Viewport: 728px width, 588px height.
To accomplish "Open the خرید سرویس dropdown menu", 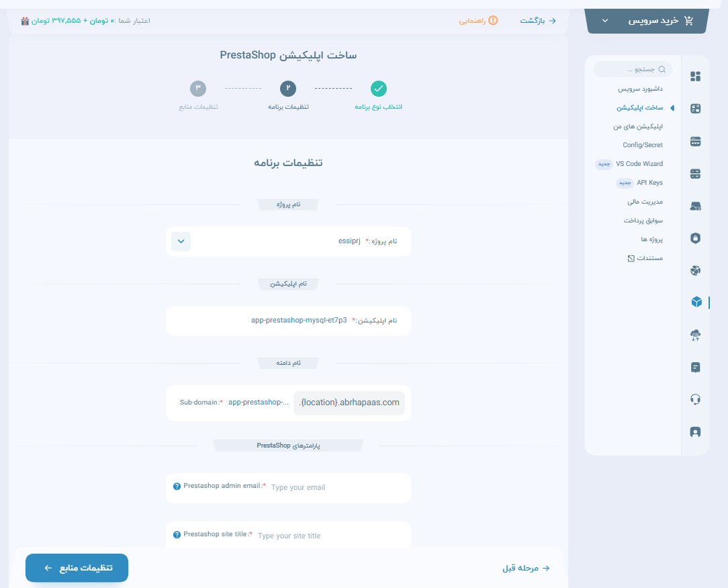I will click(647, 21).
